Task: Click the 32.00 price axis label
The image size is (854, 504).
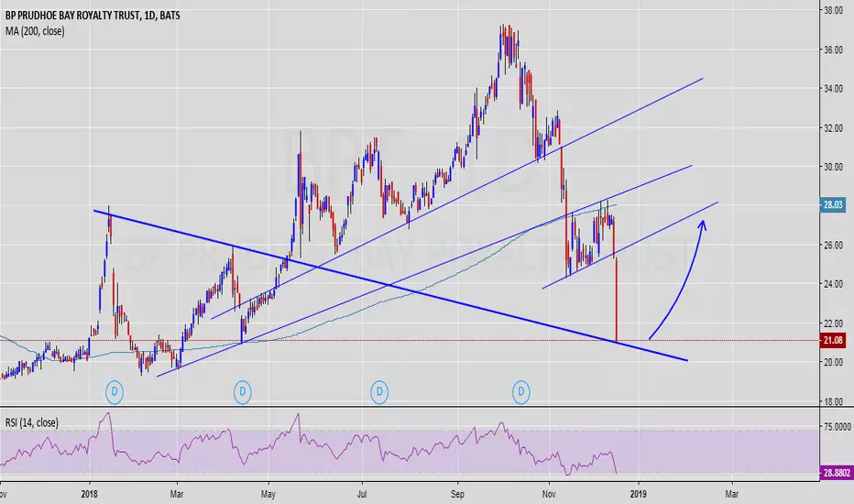Action: 833,128
